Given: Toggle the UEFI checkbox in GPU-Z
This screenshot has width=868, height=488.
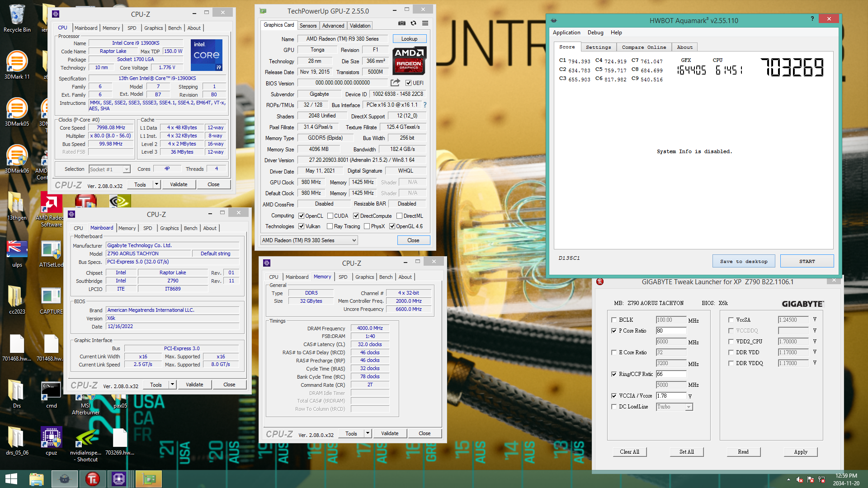Looking at the screenshot, I should (x=408, y=83).
